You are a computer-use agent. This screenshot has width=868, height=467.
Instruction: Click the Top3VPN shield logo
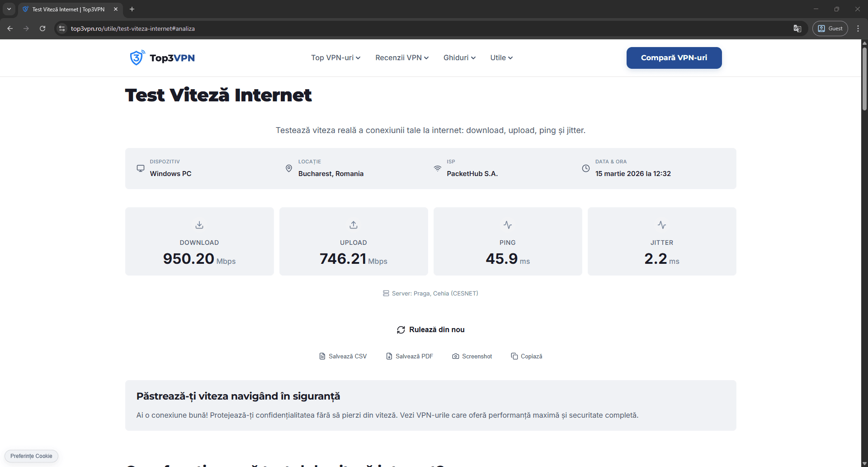(137, 57)
